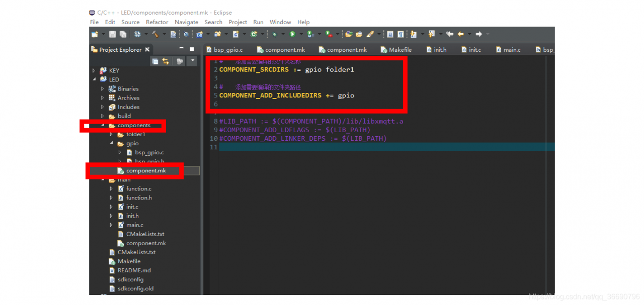Toggle Link with Editor in Project Explorer
This screenshot has width=644, height=305.
click(166, 61)
